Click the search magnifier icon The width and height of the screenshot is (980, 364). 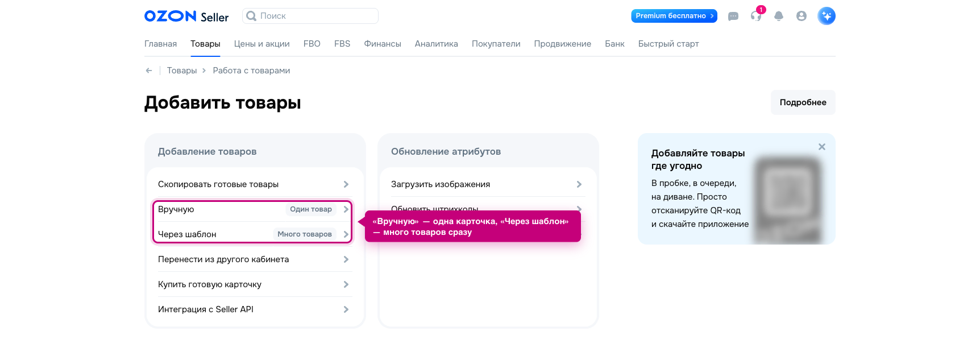(x=251, y=16)
